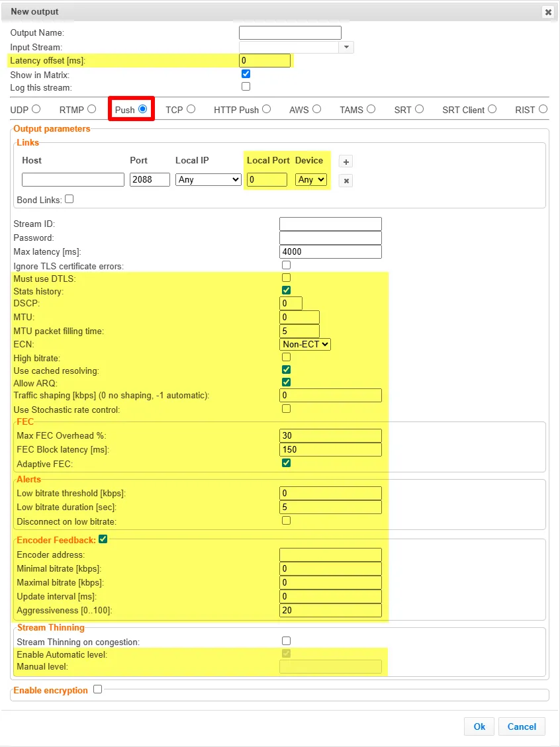Select the TAMS output type
This screenshot has height=747, width=560.
coord(371,109)
